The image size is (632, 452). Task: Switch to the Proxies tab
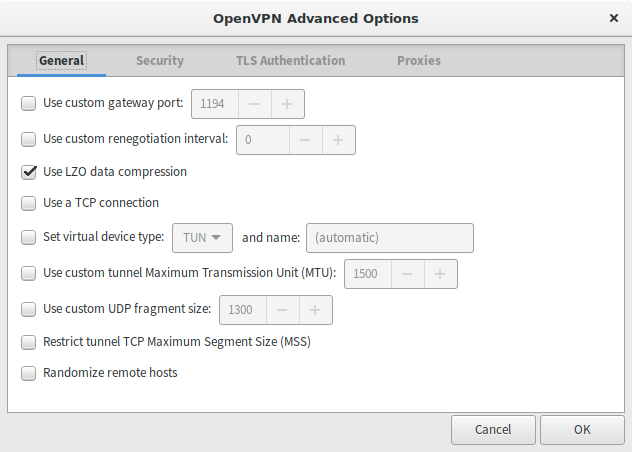click(x=419, y=60)
